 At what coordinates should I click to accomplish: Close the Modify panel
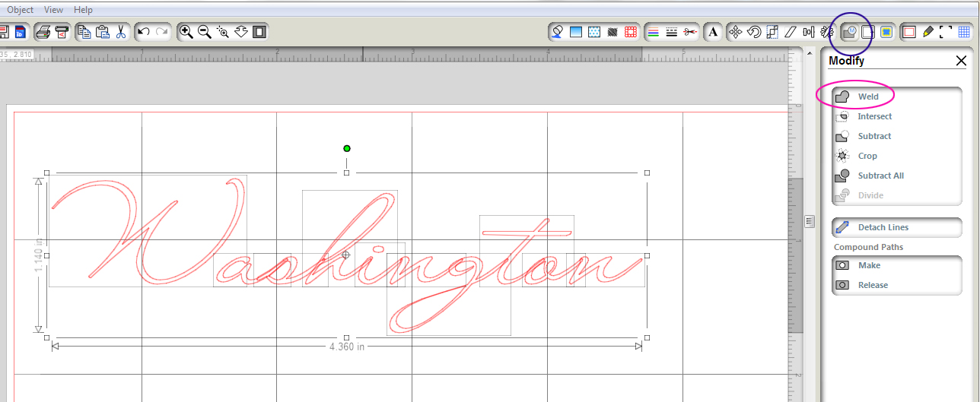[x=961, y=61]
